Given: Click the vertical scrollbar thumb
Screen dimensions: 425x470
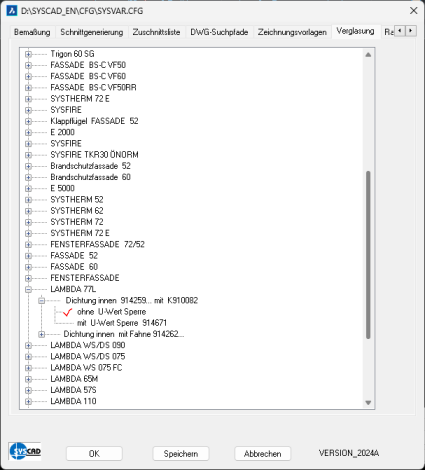Looking at the screenshot, I should coord(368,255).
